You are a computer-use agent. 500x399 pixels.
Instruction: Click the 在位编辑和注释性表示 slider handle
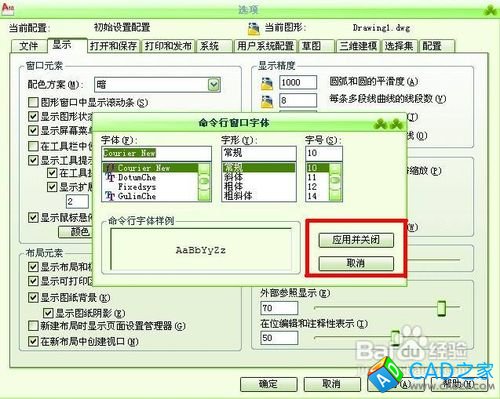(x=395, y=337)
